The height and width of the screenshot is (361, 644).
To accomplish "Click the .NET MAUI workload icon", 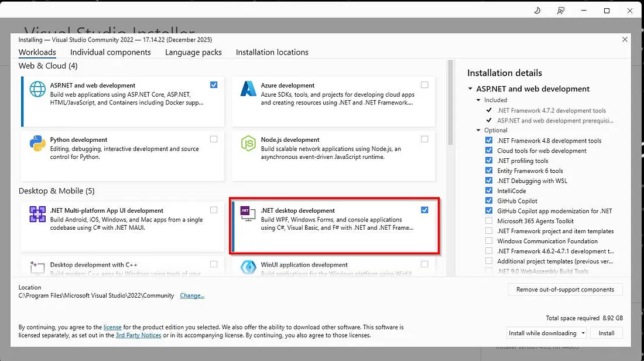I will (x=37, y=214).
